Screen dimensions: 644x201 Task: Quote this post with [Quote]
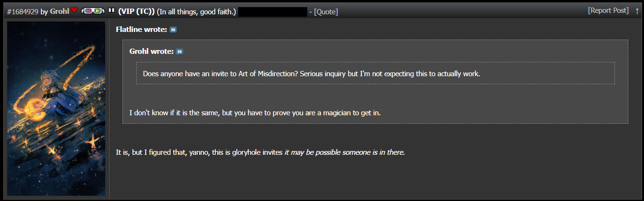tap(326, 11)
